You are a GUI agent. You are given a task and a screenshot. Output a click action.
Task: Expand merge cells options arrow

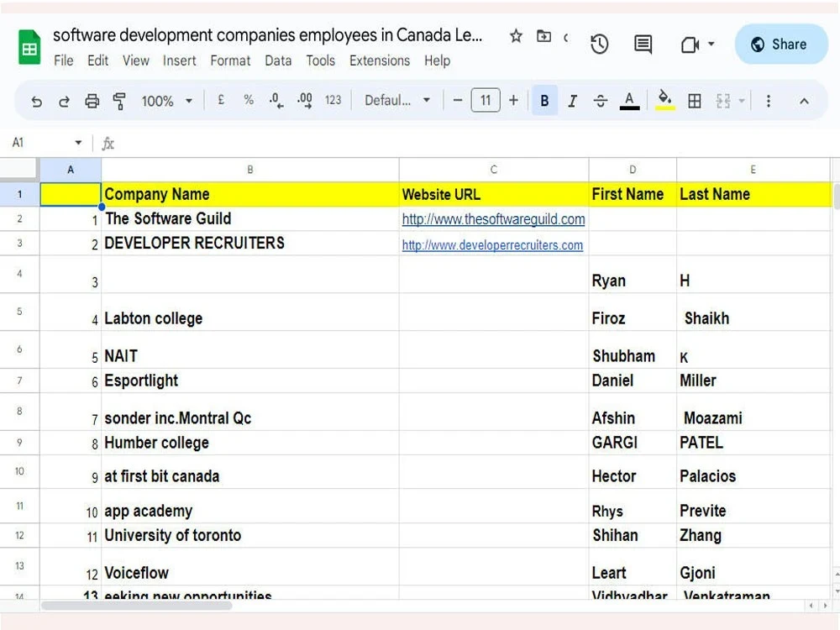742,101
